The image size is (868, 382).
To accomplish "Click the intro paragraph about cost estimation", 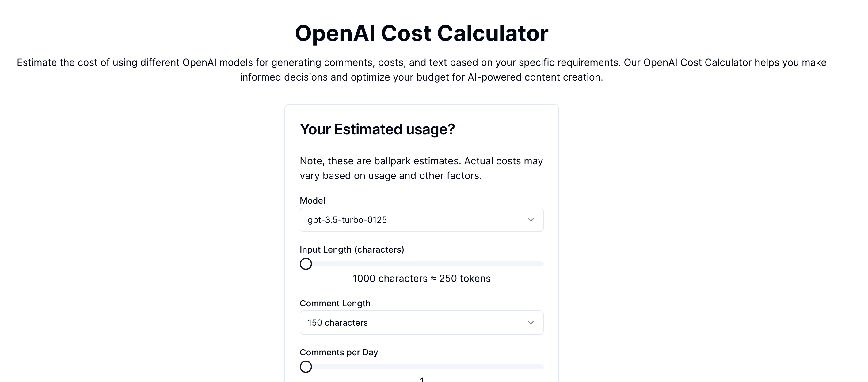I will [x=422, y=70].
